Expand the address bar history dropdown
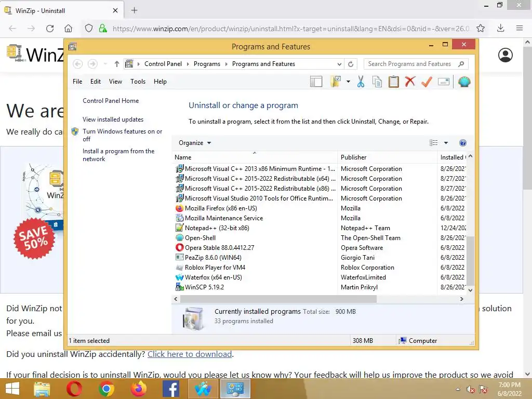Viewport: 532px width, 399px height. point(339,64)
